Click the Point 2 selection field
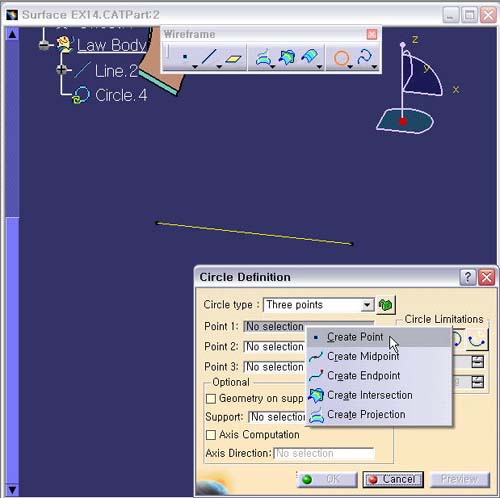 tap(275, 347)
